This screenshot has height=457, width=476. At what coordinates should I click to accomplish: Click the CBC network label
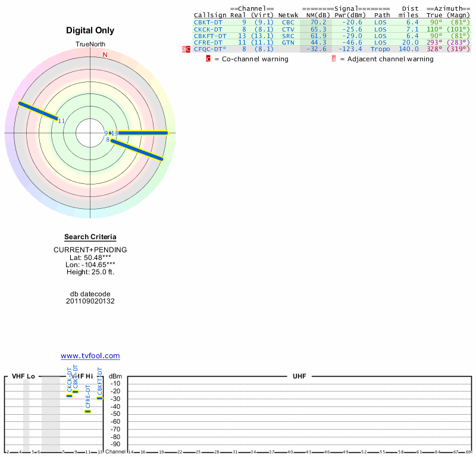[288, 22]
